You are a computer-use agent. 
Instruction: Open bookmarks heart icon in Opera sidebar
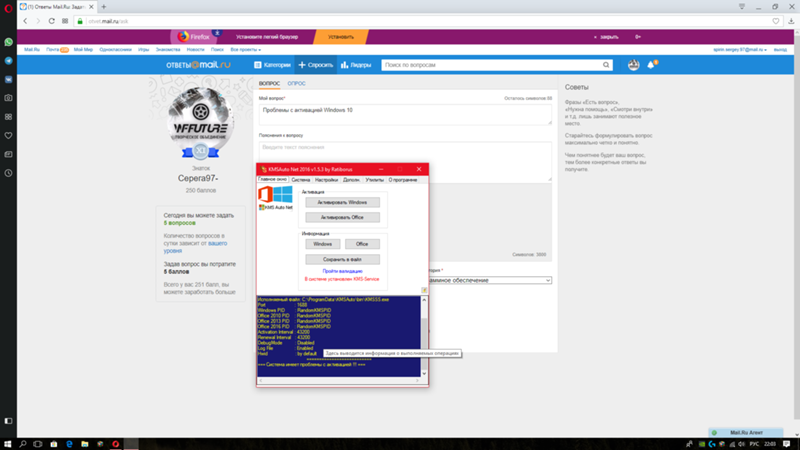click(8, 136)
